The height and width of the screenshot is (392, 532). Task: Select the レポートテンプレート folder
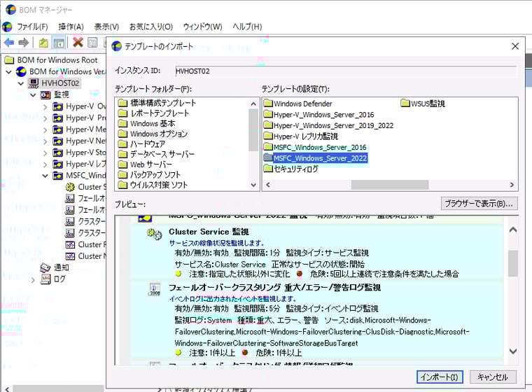tap(153, 113)
